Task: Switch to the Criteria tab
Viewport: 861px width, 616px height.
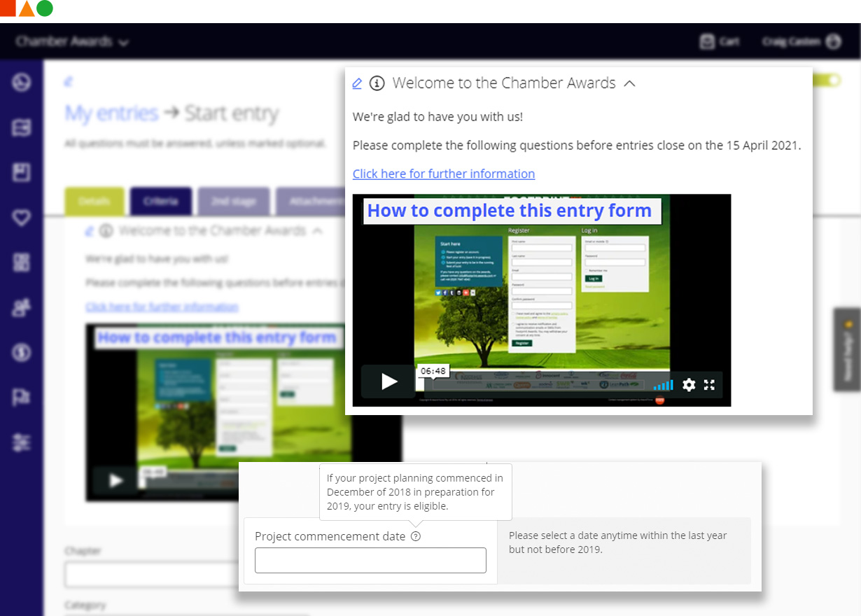Action: [x=160, y=201]
